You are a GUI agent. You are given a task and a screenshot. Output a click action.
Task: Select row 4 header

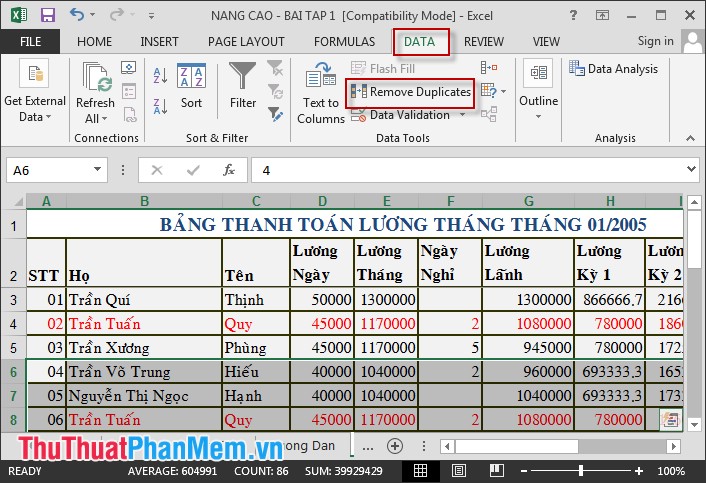pos(14,324)
